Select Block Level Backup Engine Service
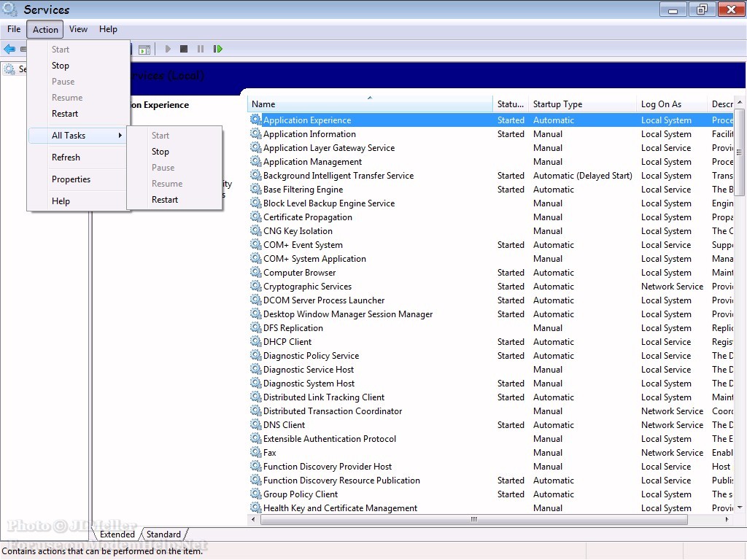This screenshot has height=560, width=747. 491,203
